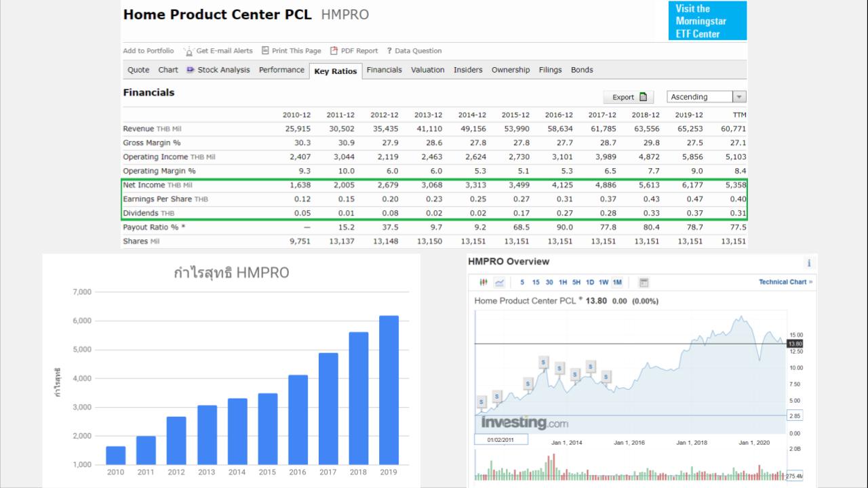Open the Technical Chart link
Image resolution: width=868 pixels, height=488 pixels.
click(x=785, y=282)
